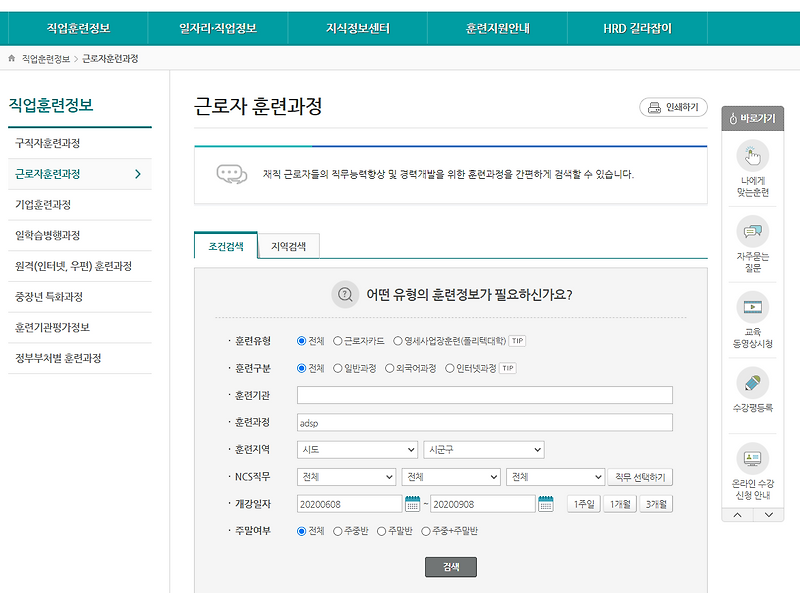Click 직무 선택하기 button
The image size is (800, 593).
[x=640, y=477]
